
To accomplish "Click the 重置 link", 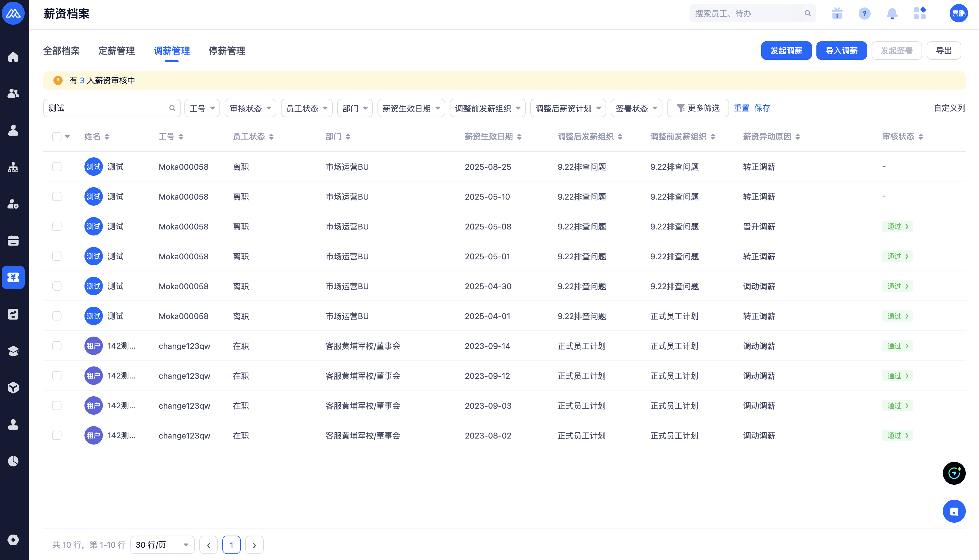I will point(741,108).
